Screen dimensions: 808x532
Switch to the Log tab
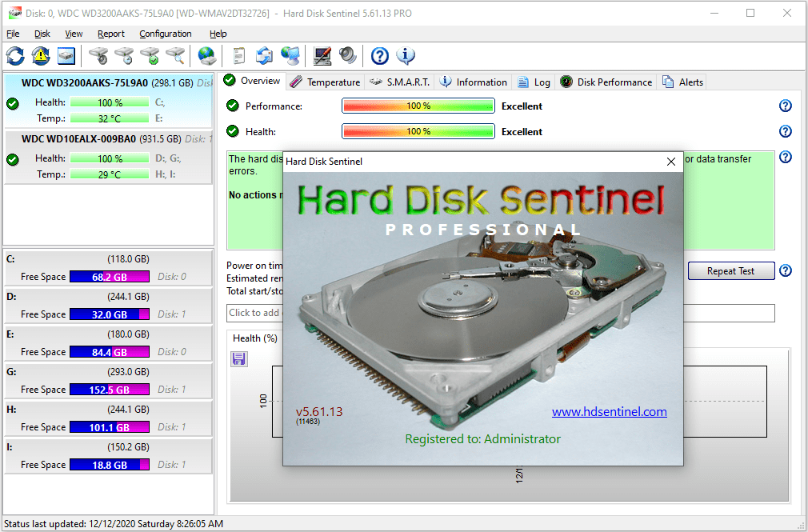(x=534, y=82)
